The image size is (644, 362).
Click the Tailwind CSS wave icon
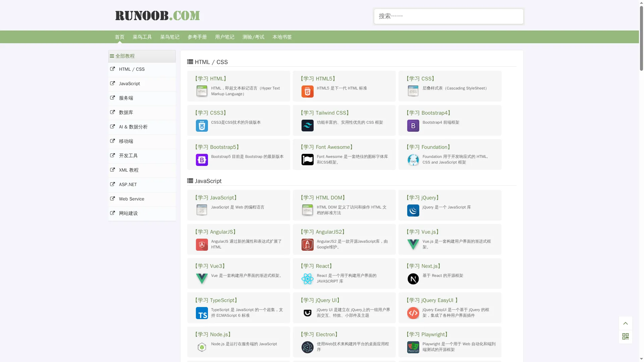tap(307, 126)
